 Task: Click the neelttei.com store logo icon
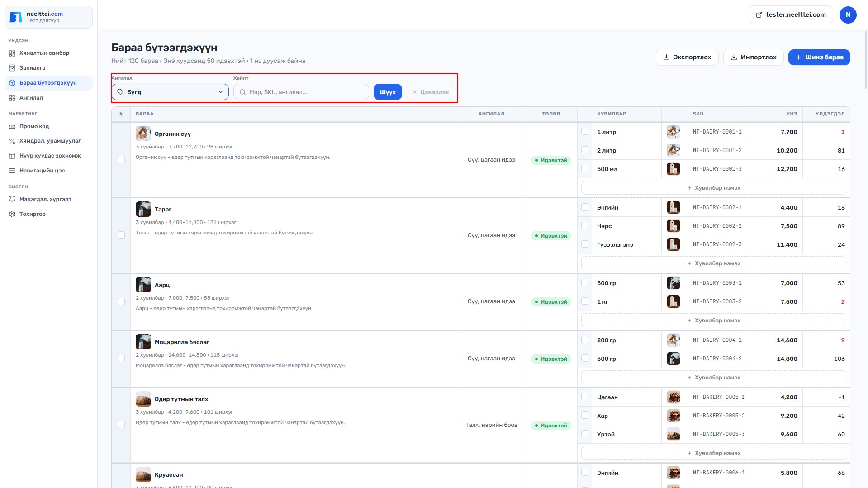tap(16, 17)
